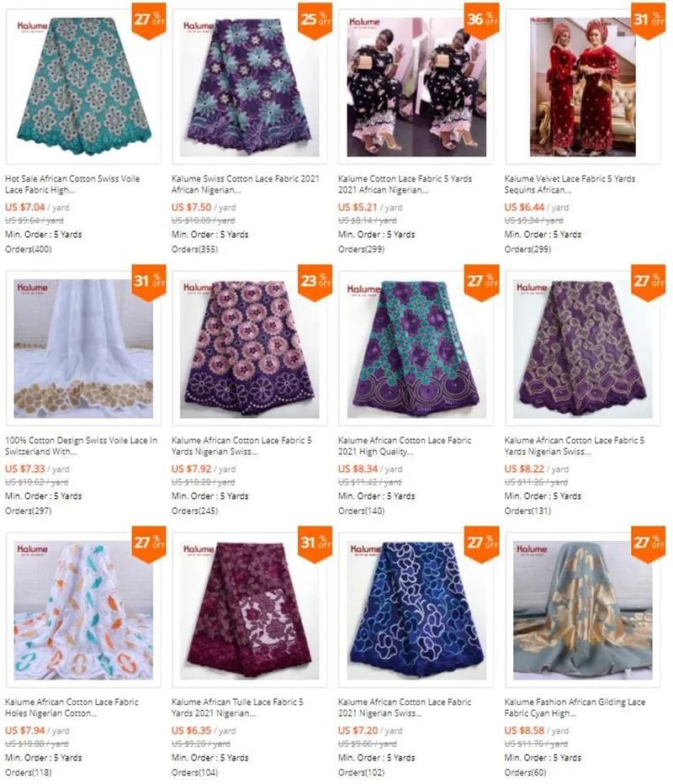
Task: Open Hot Sale African Cotton Swiss Voile title
Action: [72, 184]
